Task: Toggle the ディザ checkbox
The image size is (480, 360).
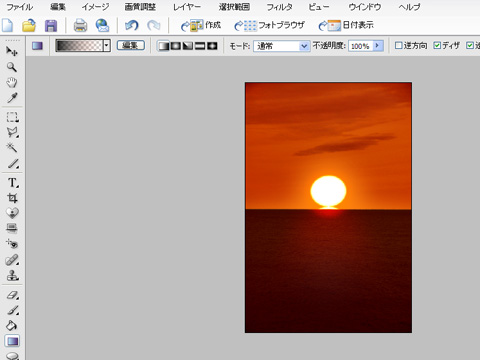Action: [437, 46]
